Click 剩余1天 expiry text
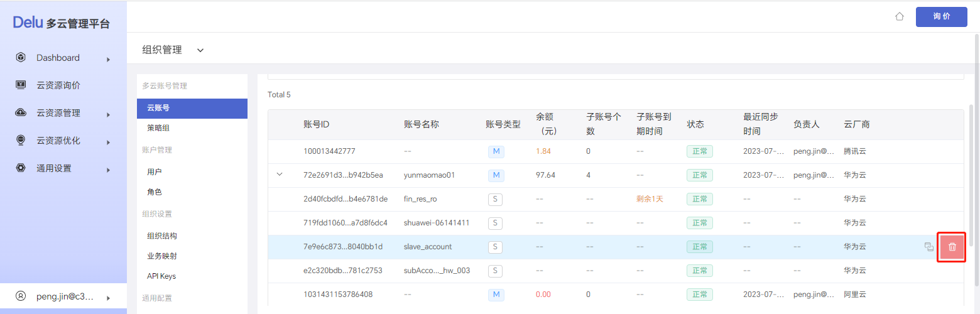The image size is (980, 314). point(650,199)
